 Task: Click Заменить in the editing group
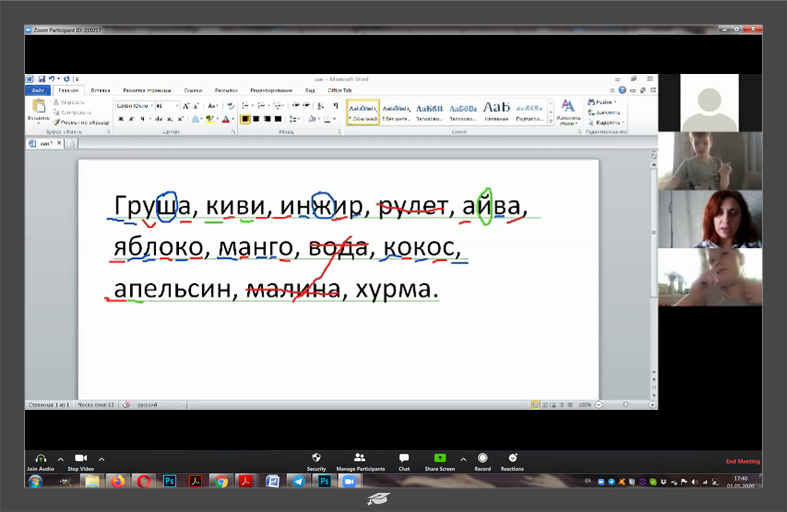[604, 112]
